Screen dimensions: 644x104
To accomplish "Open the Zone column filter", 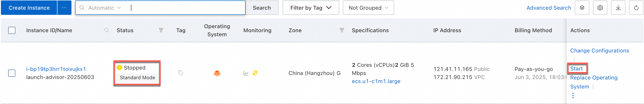I will (x=342, y=30).
